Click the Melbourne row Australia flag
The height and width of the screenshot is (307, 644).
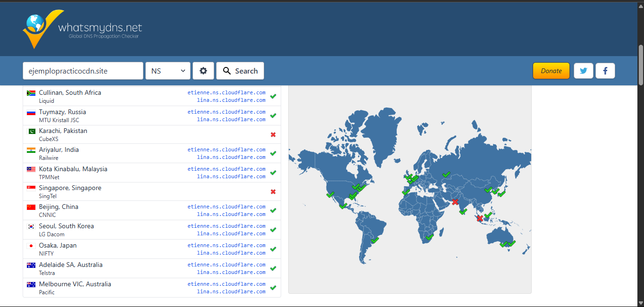(31, 284)
